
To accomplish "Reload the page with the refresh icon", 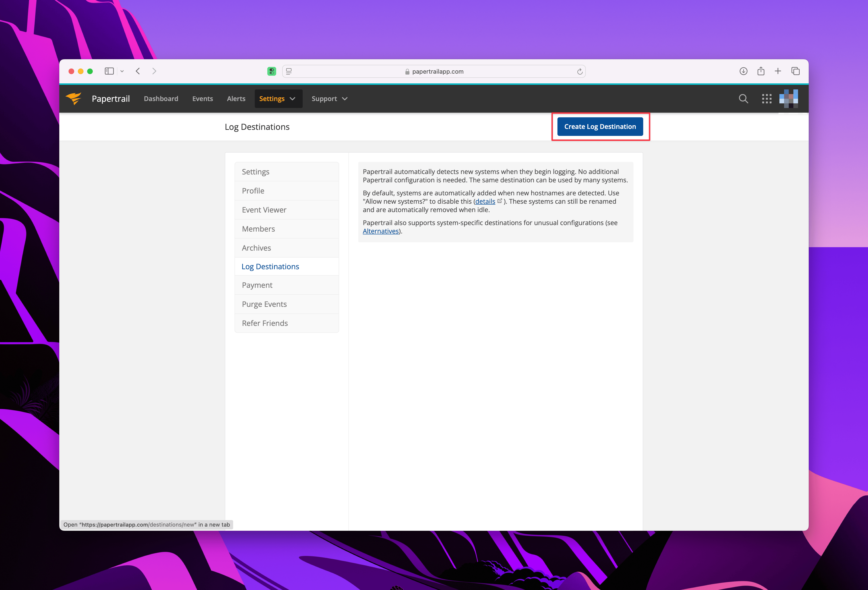I will click(x=580, y=71).
